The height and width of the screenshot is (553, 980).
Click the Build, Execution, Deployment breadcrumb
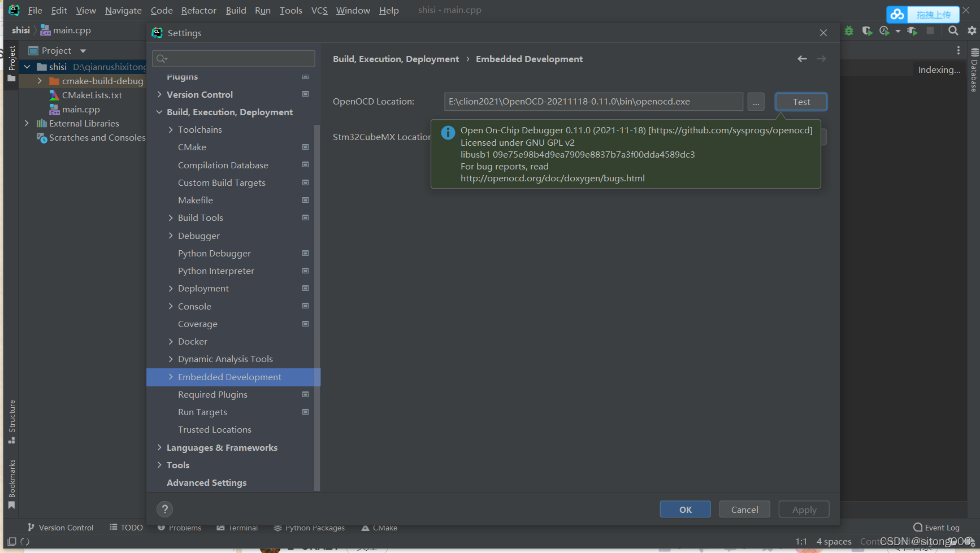[x=396, y=59]
